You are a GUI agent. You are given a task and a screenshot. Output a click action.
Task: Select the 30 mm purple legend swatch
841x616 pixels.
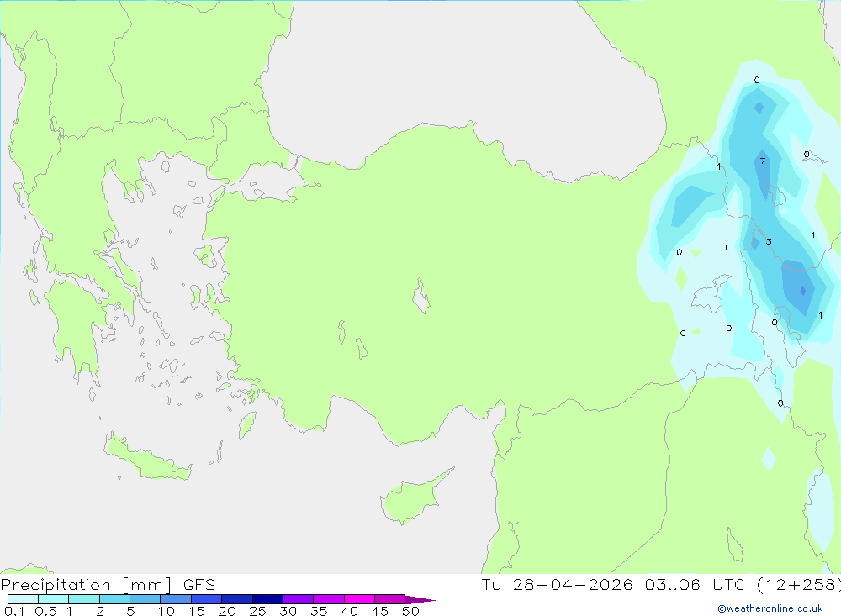298,599
